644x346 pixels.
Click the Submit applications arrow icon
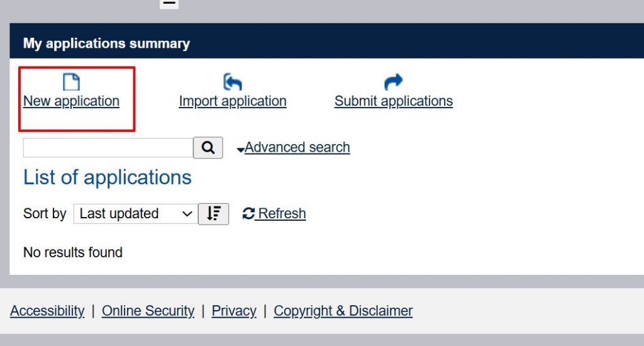coord(394,82)
